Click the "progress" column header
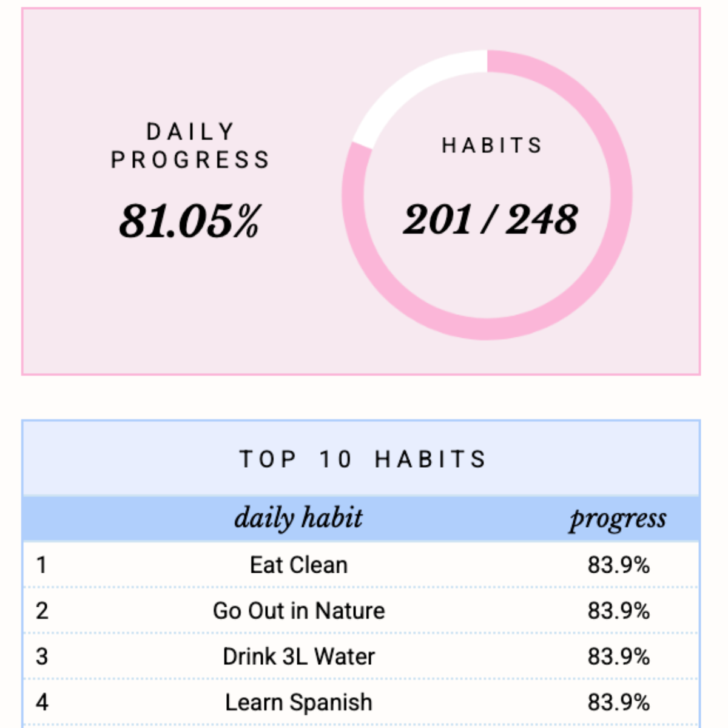Screen dimensions: 728x728 click(618, 519)
